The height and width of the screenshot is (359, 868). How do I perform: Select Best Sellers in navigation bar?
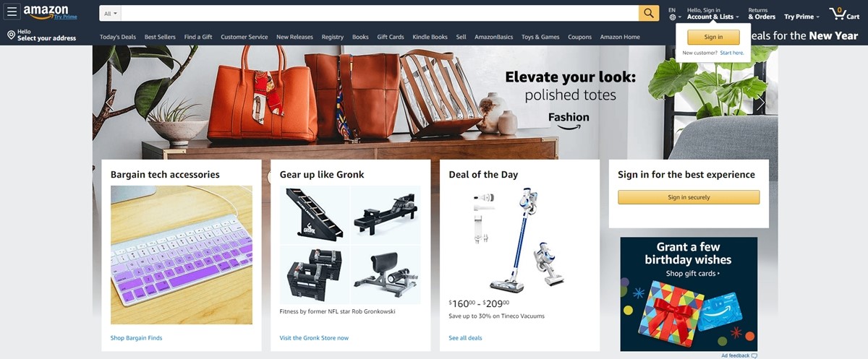[x=160, y=37]
